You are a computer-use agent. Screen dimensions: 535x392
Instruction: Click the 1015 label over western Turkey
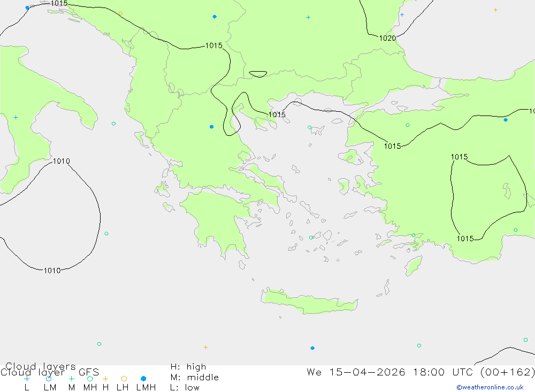coord(392,147)
